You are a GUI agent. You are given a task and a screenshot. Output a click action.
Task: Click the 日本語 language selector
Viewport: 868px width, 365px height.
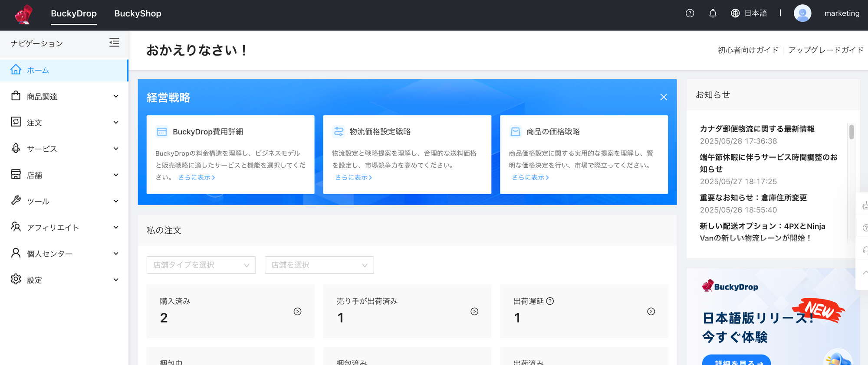[x=756, y=13]
